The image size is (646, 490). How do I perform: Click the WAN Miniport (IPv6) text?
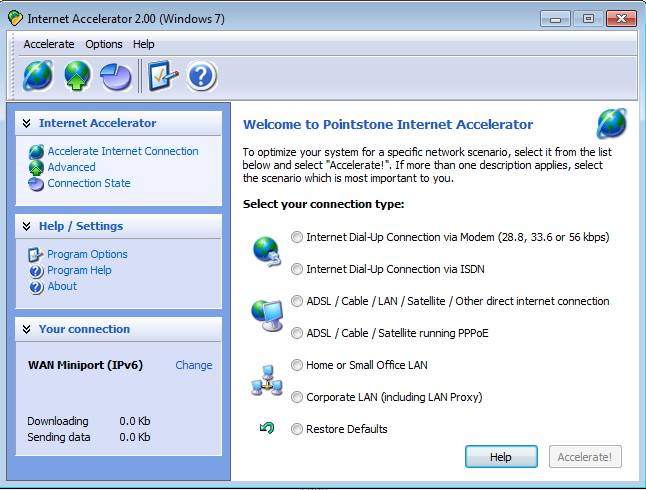click(85, 365)
